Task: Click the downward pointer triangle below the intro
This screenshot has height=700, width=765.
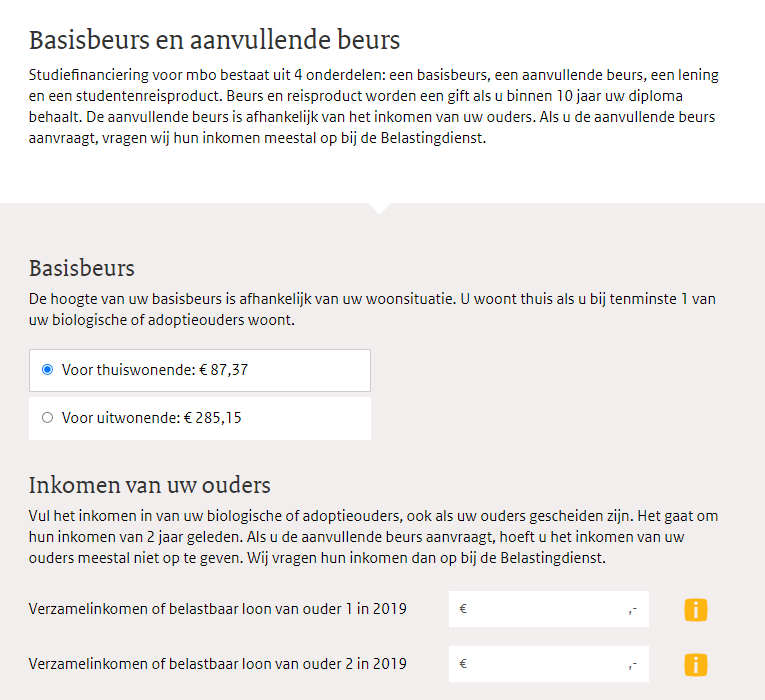Action: [380, 207]
